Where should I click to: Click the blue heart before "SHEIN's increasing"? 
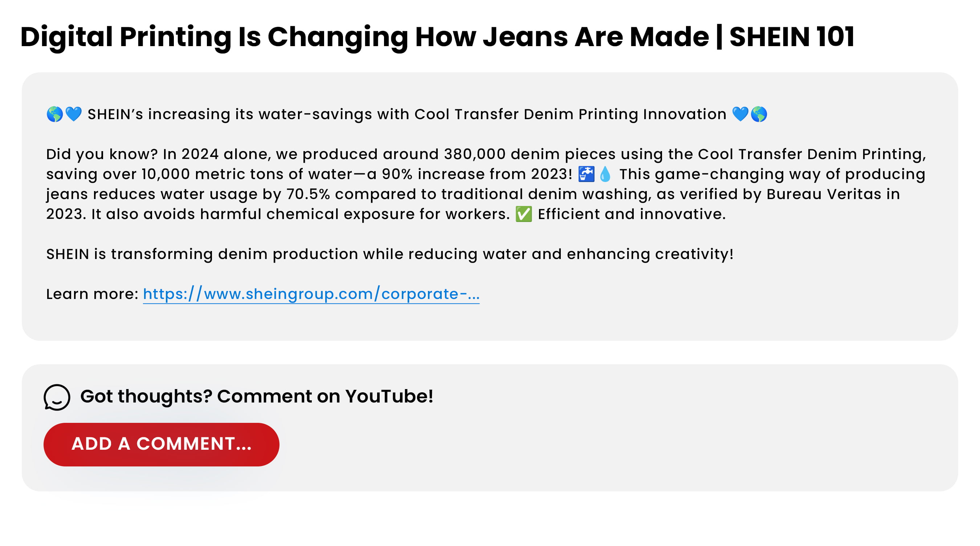click(x=73, y=114)
